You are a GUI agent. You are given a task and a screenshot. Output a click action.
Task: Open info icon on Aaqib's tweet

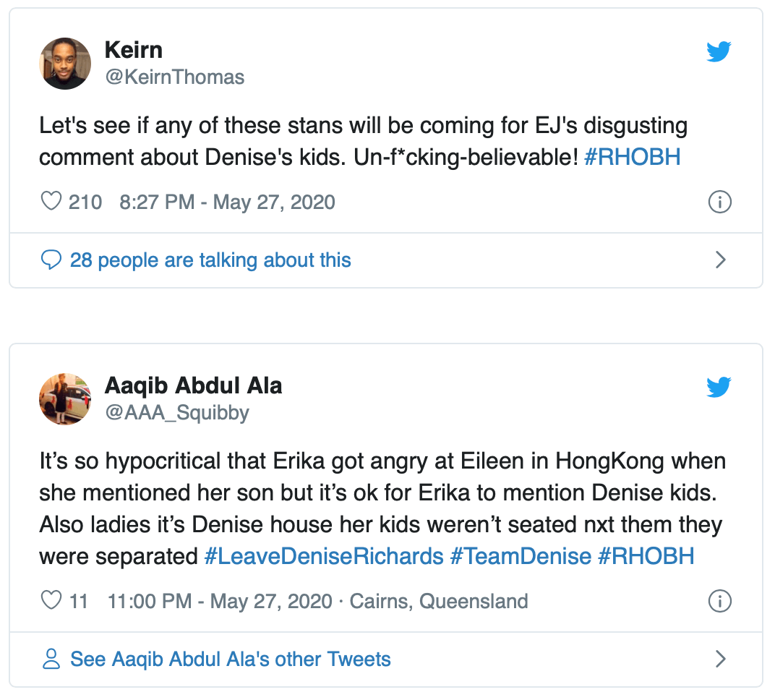click(719, 600)
